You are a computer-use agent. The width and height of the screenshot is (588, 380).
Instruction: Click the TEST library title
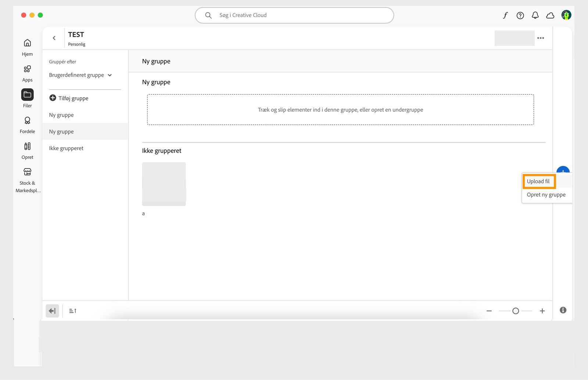coord(76,35)
